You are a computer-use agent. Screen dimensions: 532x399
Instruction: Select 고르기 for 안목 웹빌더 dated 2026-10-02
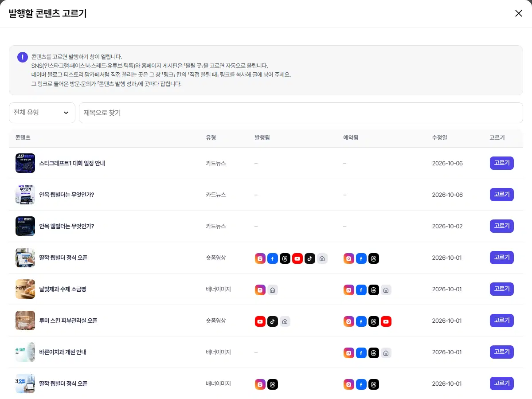[502, 226]
